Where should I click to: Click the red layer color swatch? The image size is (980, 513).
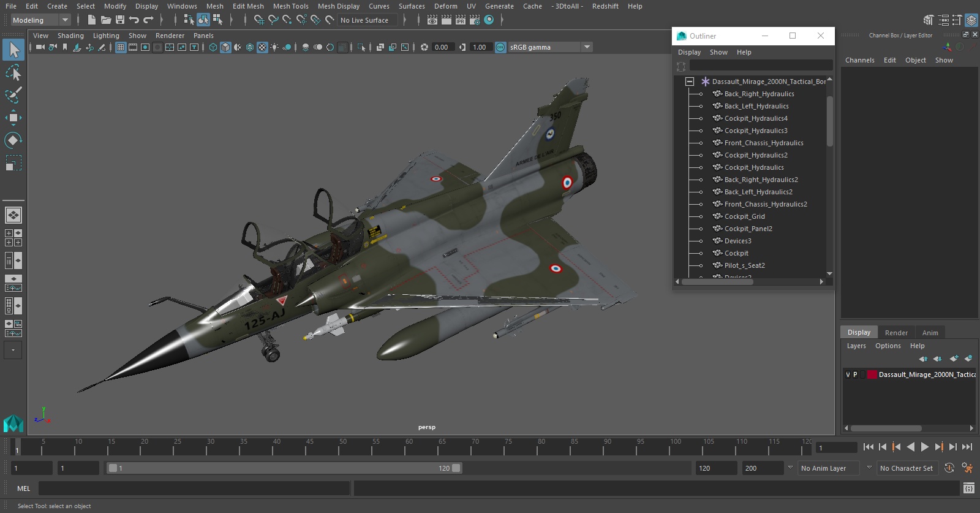coord(872,374)
